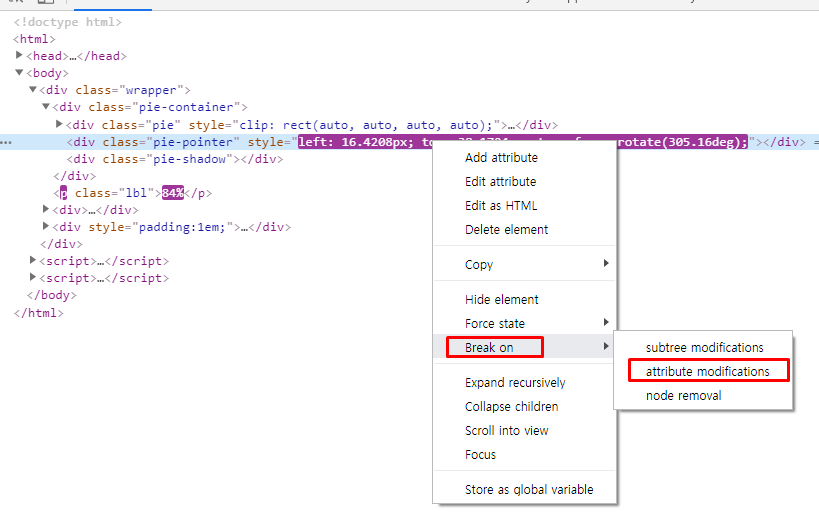819x518 pixels.
Task: Open the Break on submenu
Action: [524, 347]
